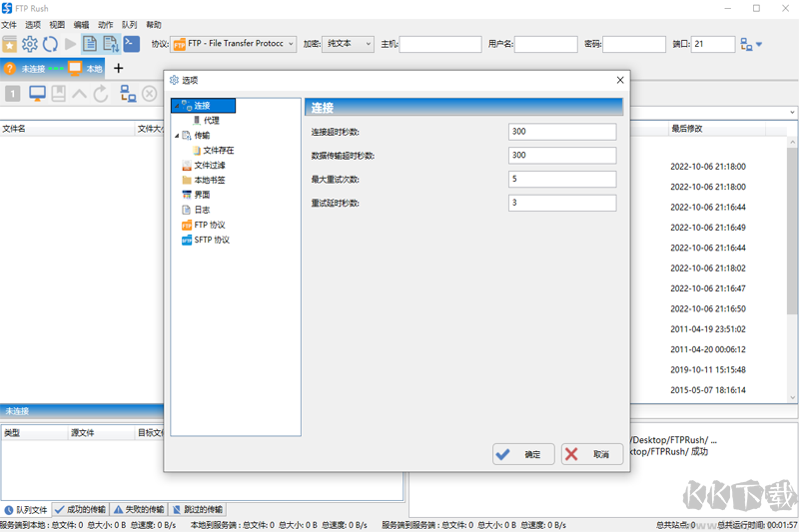Click the 取消 button
The height and width of the screenshot is (532, 799).
591,454
